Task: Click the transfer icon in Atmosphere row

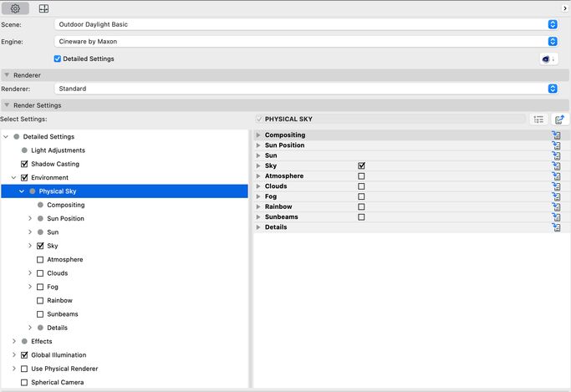Action: click(x=556, y=176)
